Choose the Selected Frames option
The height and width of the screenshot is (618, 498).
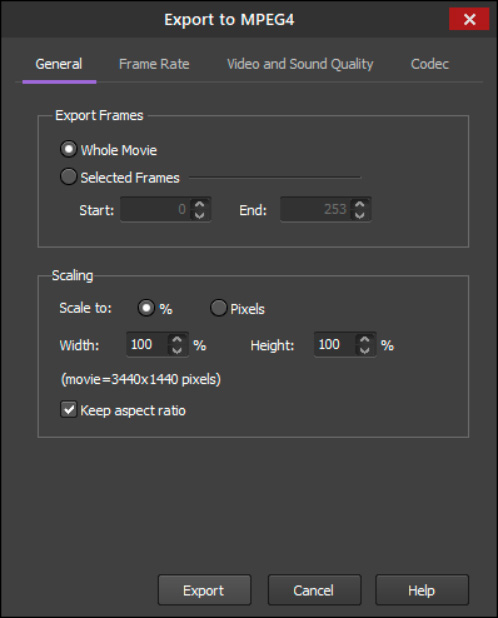point(69,177)
